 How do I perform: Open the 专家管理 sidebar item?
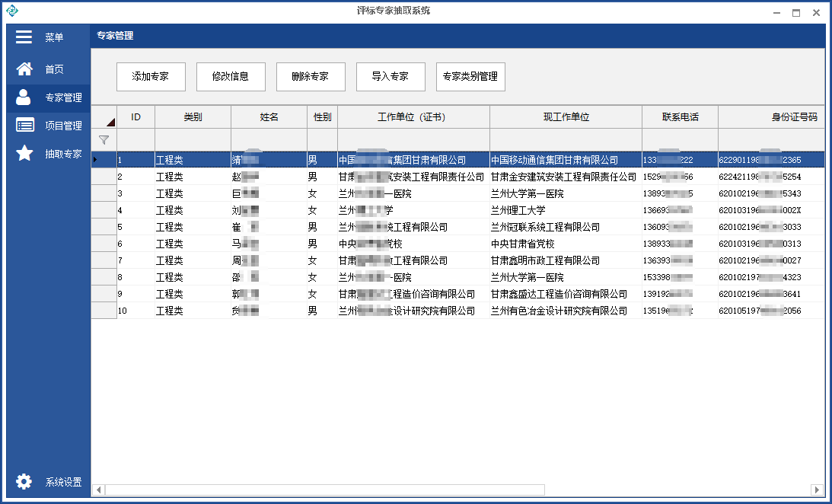pyautogui.click(x=48, y=97)
